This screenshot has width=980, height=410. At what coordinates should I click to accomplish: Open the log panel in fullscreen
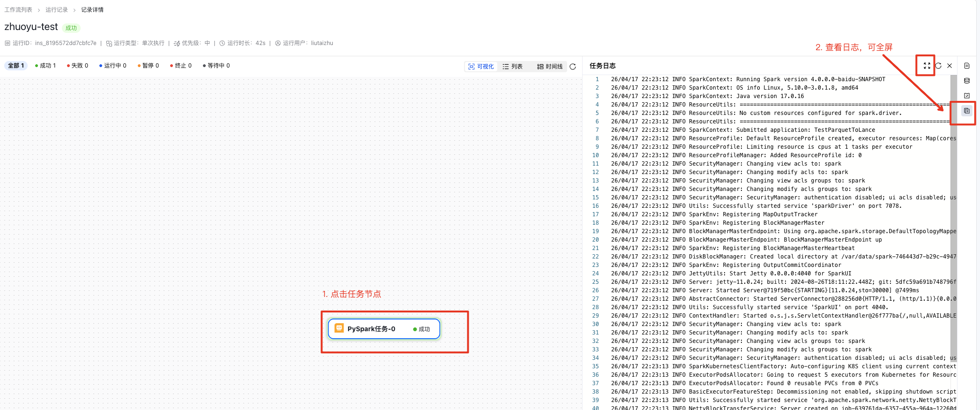927,66
